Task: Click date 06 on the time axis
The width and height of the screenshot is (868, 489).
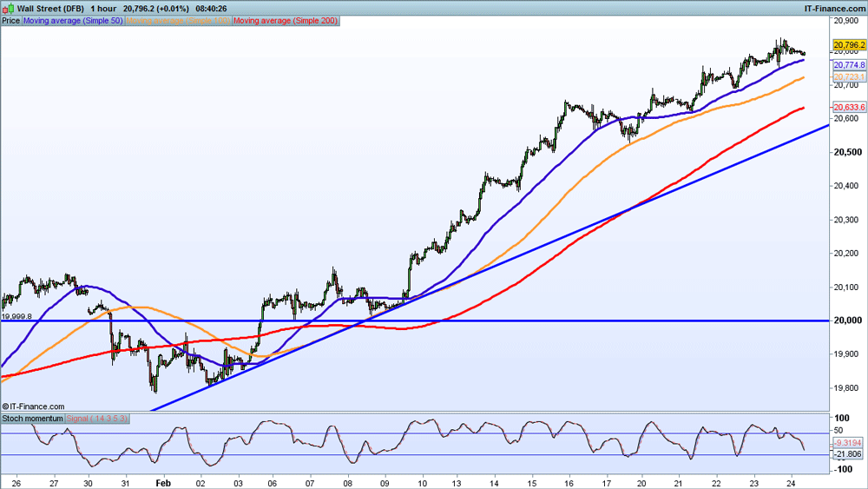Action: point(273,483)
